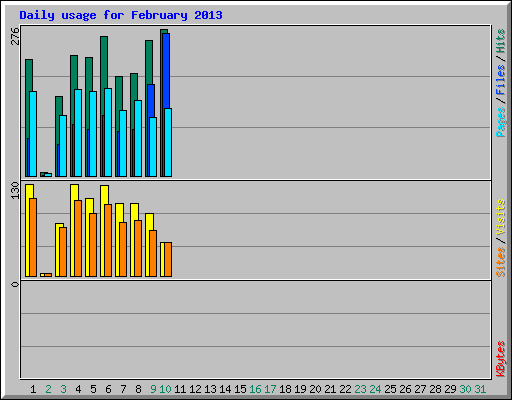Image resolution: width=512 pixels, height=400 pixels.
Task: Select day 8 on the x-axis
Action: 138,389
